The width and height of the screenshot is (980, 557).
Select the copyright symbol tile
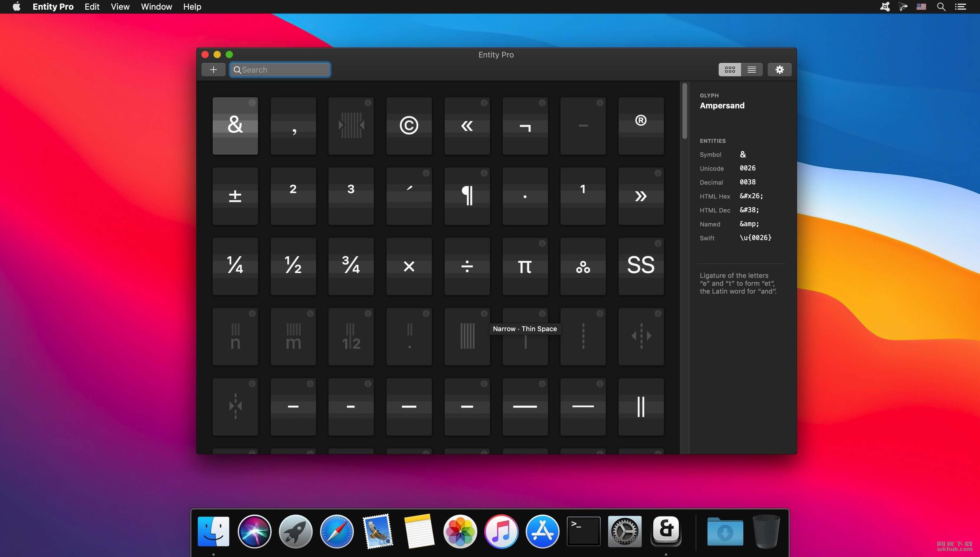point(409,126)
